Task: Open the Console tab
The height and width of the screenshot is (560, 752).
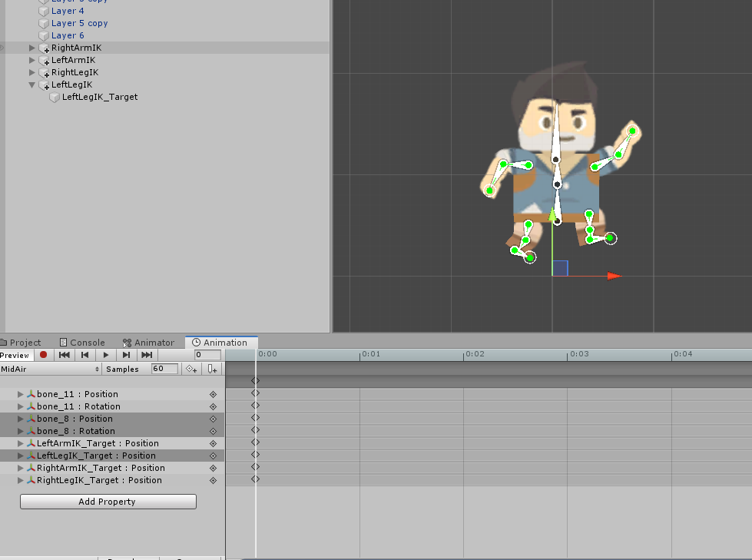Action: click(82, 343)
